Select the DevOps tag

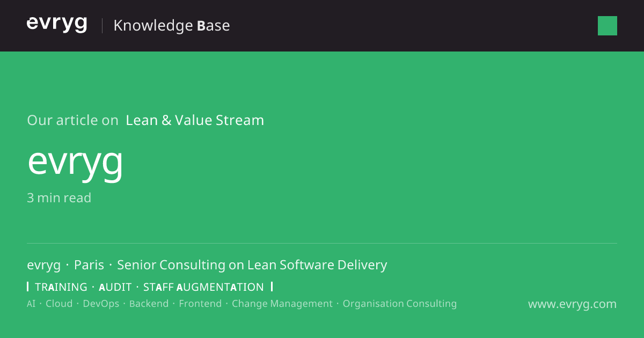click(x=101, y=304)
